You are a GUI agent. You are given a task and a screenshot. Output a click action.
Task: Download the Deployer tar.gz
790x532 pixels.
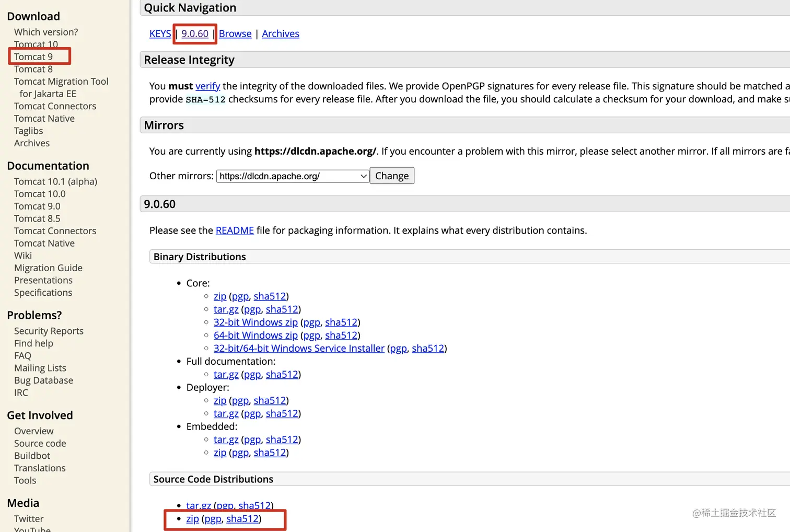226,414
